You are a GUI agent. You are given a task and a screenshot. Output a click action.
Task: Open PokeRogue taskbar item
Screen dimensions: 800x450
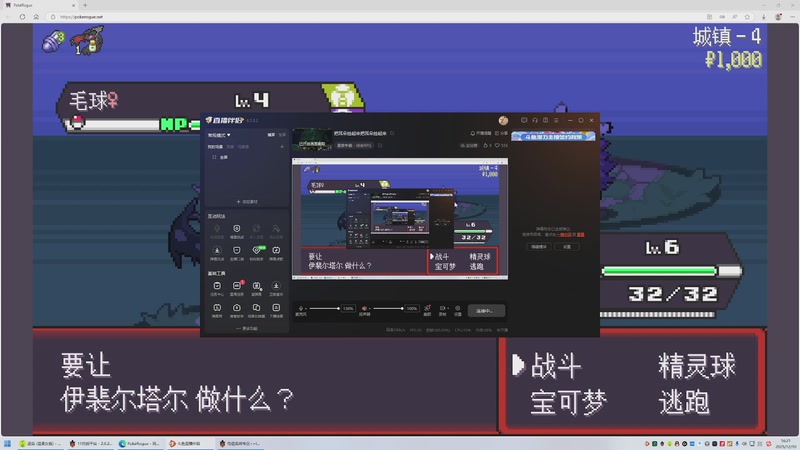coord(141,443)
